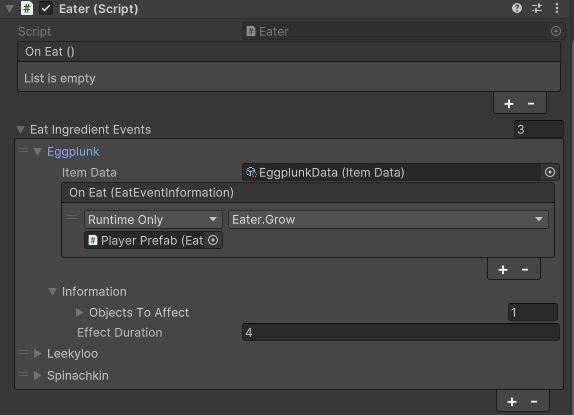Open the Eater component three-dot menu

point(557,8)
